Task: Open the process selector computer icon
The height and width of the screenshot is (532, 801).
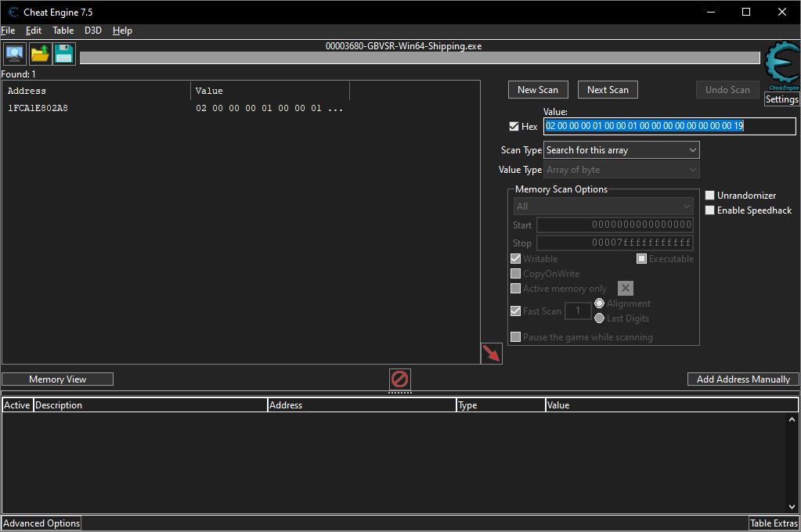Action: pos(14,54)
